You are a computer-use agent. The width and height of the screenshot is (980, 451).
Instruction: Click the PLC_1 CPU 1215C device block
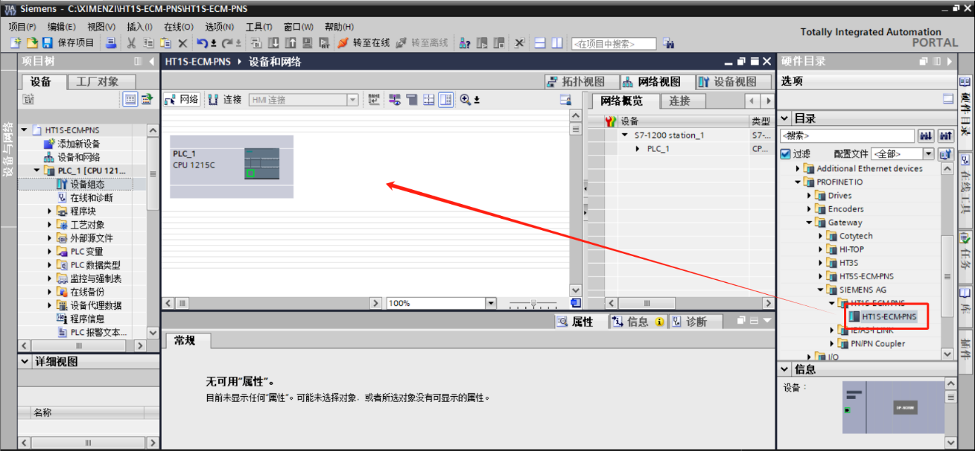click(232, 167)
